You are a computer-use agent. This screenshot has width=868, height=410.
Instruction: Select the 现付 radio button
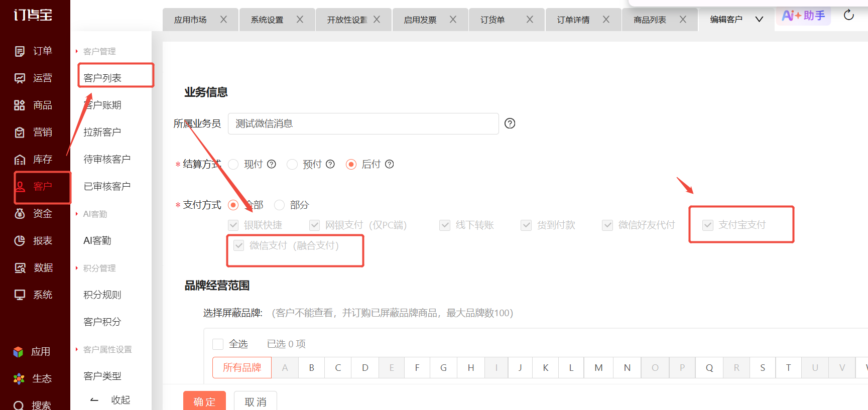coord(233,164)
